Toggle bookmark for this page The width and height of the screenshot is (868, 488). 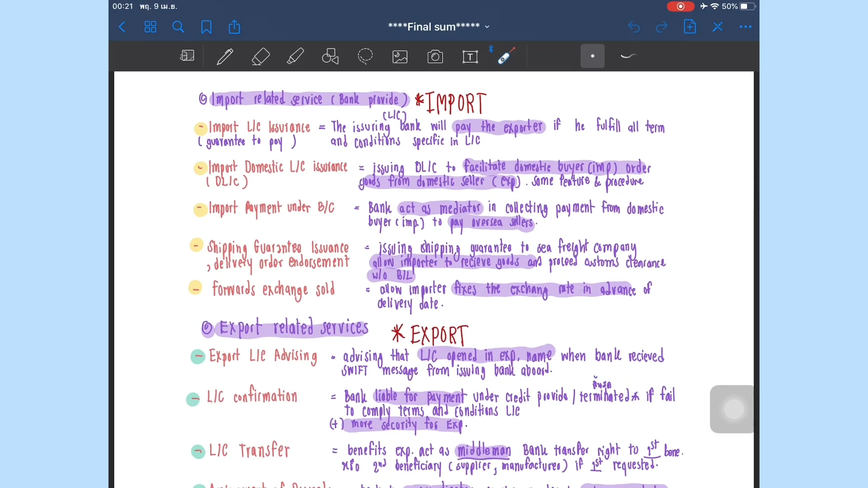click(206, 27)
